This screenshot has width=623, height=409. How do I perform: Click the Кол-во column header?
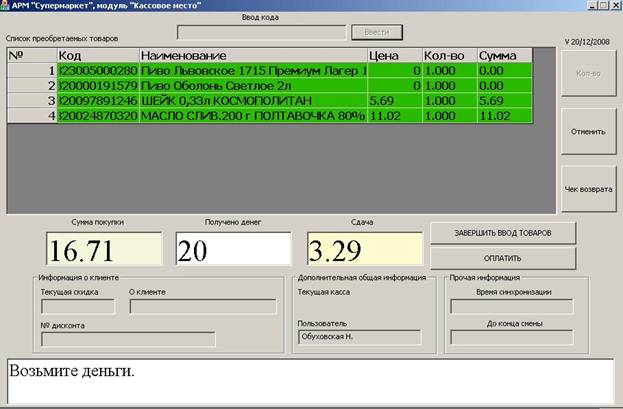click(450, 56)
